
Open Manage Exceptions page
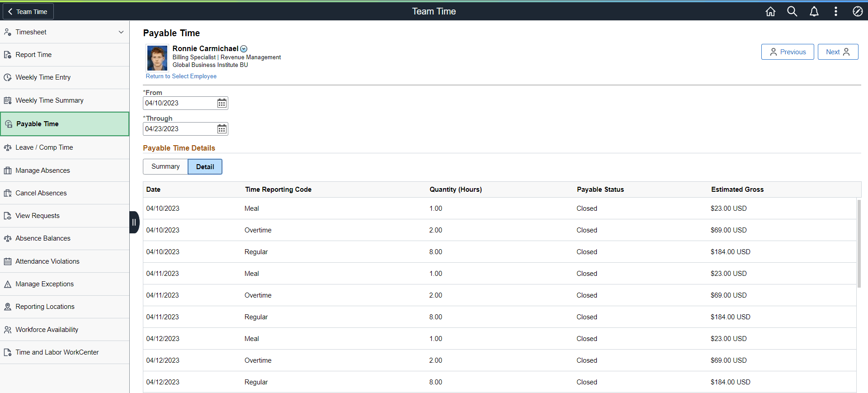pos(65,284)
